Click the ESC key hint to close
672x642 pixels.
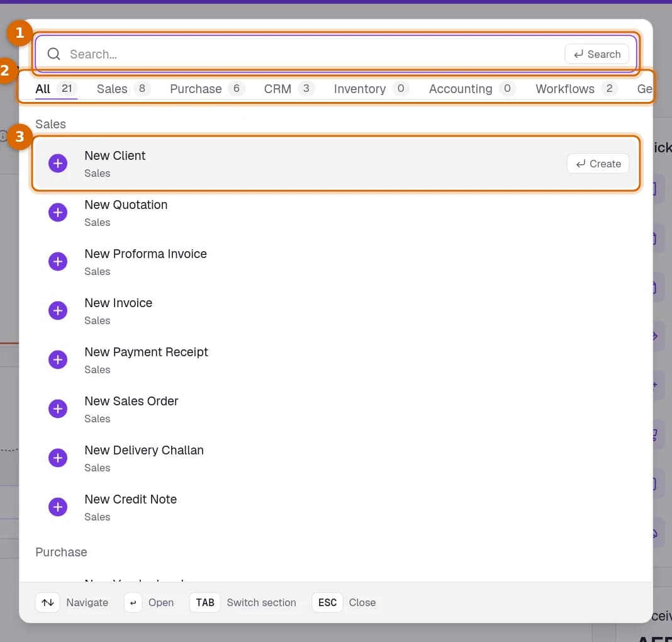tap(327, 602)
